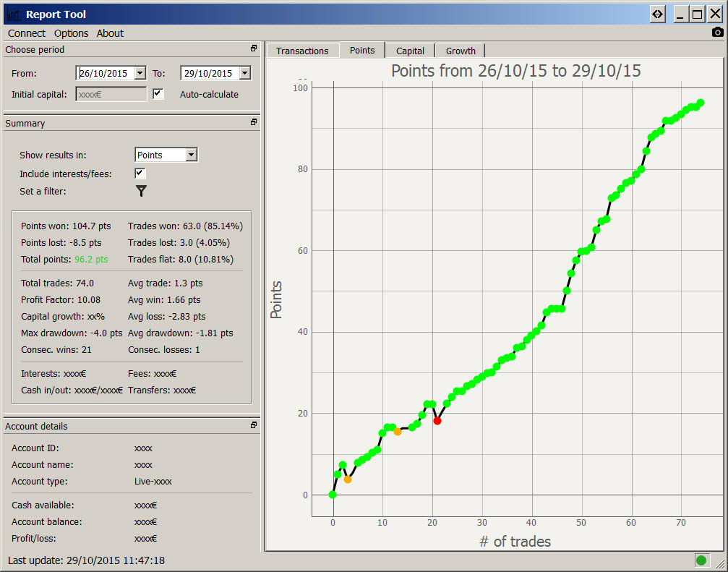This screenshot has width=728, height=572.
Task: Click the filter funnel icon
Action: pos(142,191)
